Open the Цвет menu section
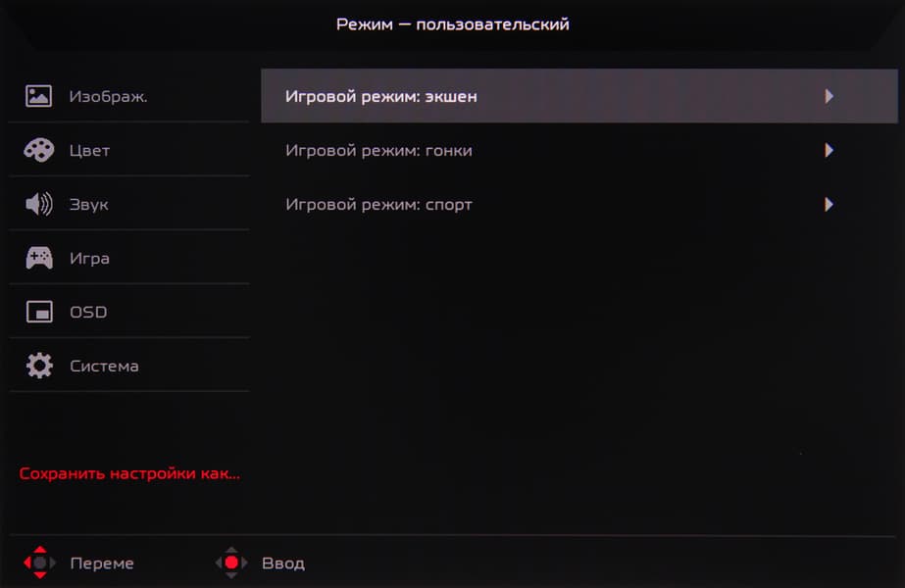Viewport: 905px width, 588px height. pyautogui.click(x=129, y=150)
